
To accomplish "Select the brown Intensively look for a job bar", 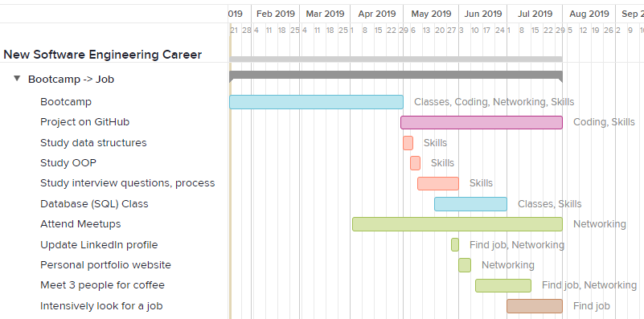I will click(535, 306).
